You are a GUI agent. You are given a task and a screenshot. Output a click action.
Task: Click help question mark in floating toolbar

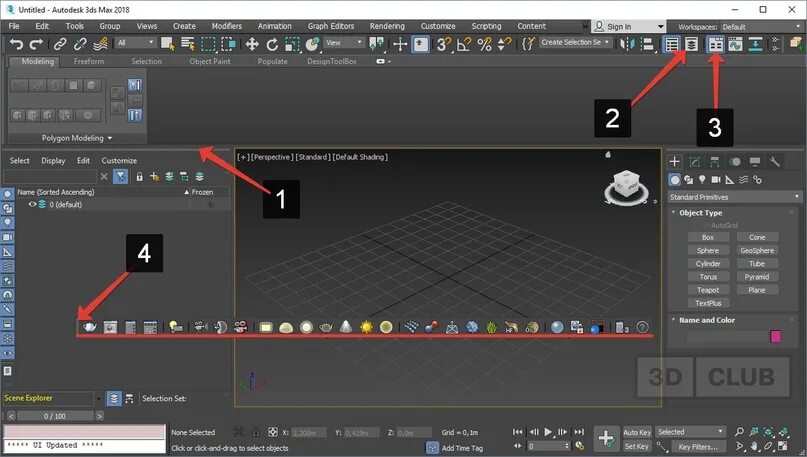(x=642, y=327)
